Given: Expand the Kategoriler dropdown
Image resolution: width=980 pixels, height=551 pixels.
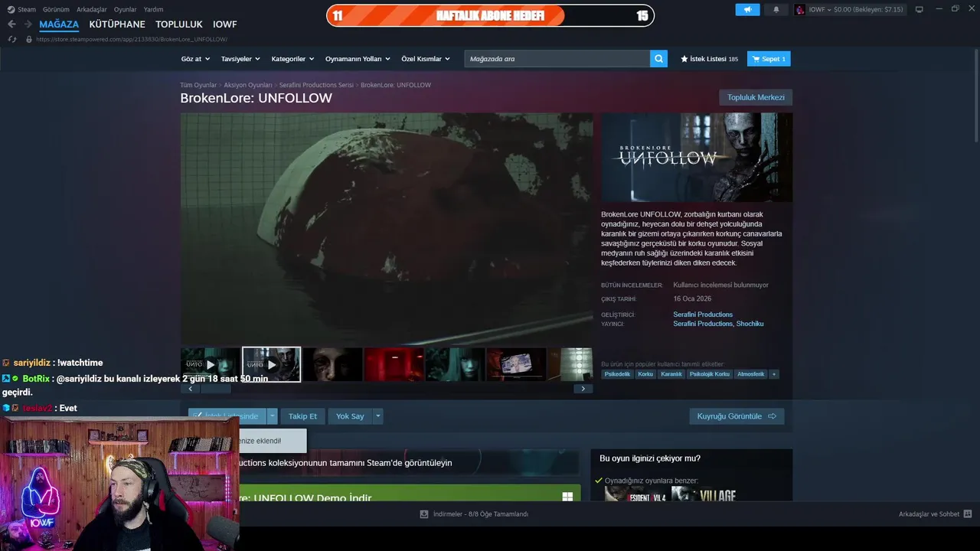Looking at the screenshot, I should click(292, 59).
